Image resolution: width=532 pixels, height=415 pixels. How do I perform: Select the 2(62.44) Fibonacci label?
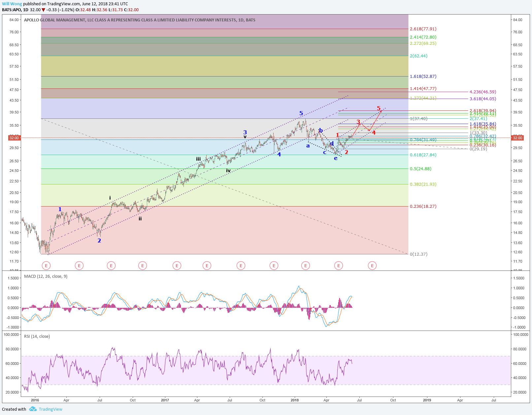[x=418, y=56]
